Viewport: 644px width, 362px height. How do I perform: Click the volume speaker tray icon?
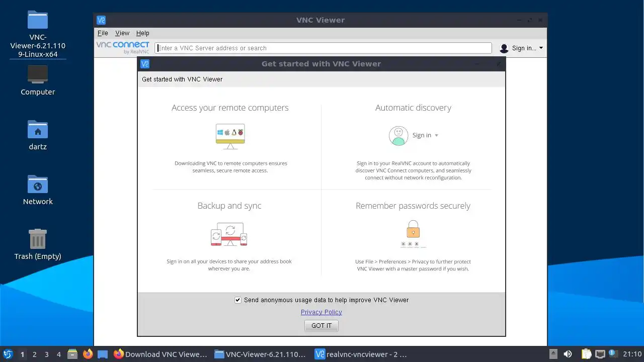568,354
